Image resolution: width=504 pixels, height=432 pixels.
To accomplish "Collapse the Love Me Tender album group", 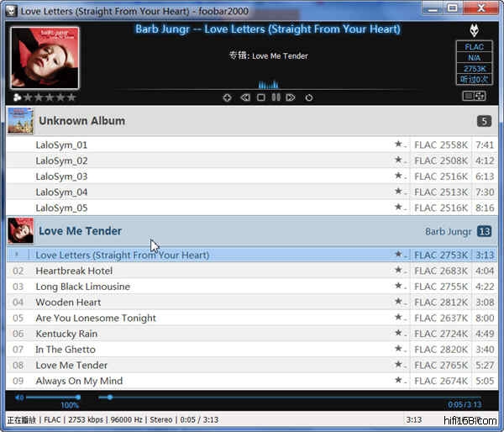I will coord(80,231).
